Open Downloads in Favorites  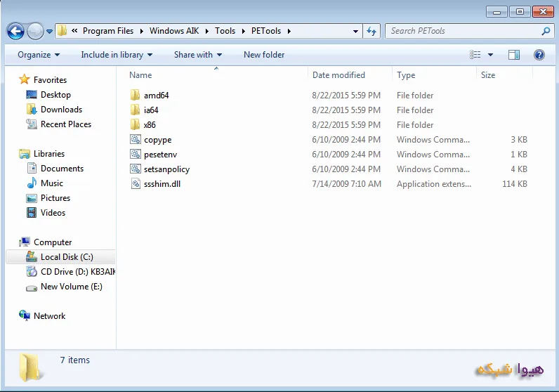[61, 110]
